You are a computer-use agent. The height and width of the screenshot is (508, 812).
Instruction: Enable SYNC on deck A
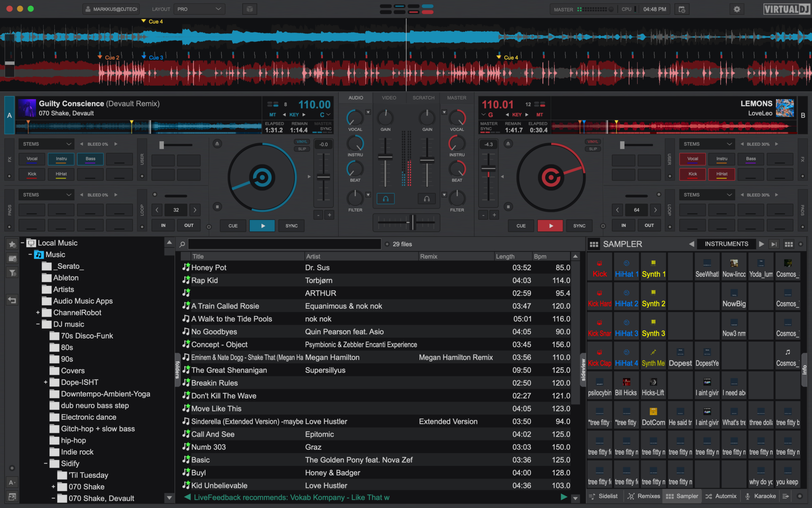tap(291, 225)
